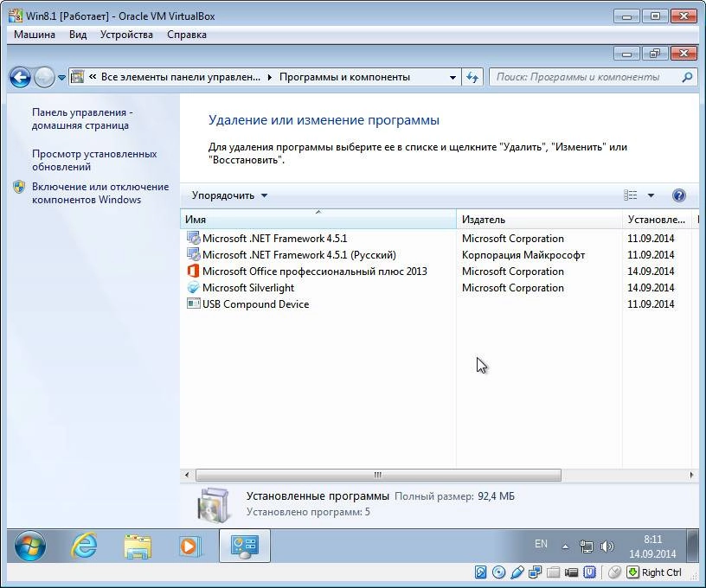Screen dimensions: 706x588
Task: Click VirtualBox CPU virtualization indicator
Action: pos(589,572)
